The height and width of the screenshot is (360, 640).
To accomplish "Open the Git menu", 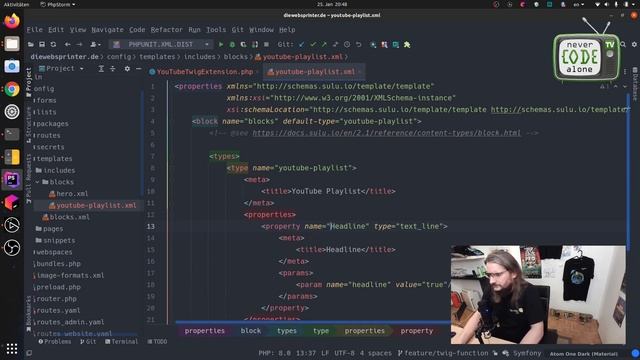I will [x=238, y=30].
